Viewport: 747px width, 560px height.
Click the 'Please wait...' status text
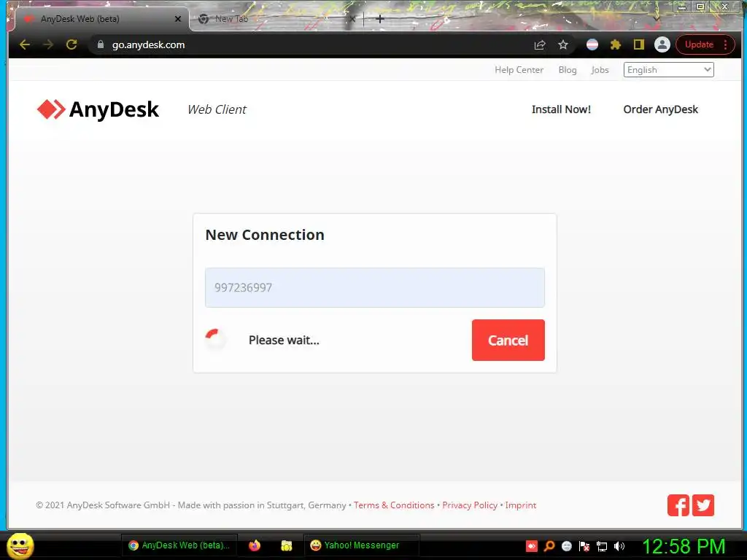[284, 340]
